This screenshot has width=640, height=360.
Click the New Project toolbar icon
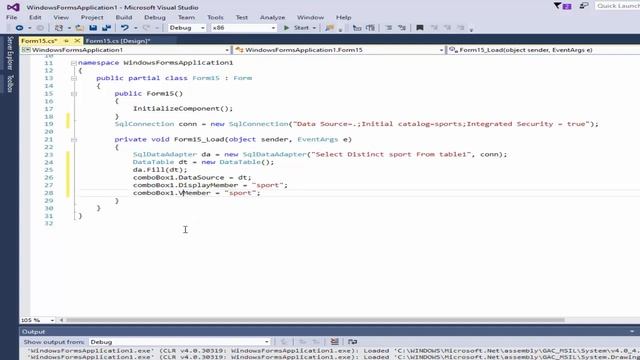pyautogui.click(x=59, y=28)
